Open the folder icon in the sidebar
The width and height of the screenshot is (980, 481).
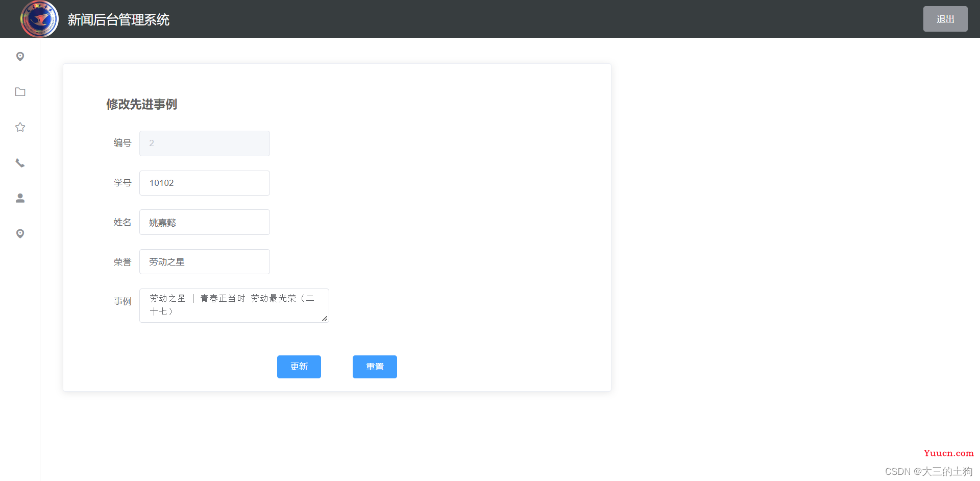[x=20, y=92]
